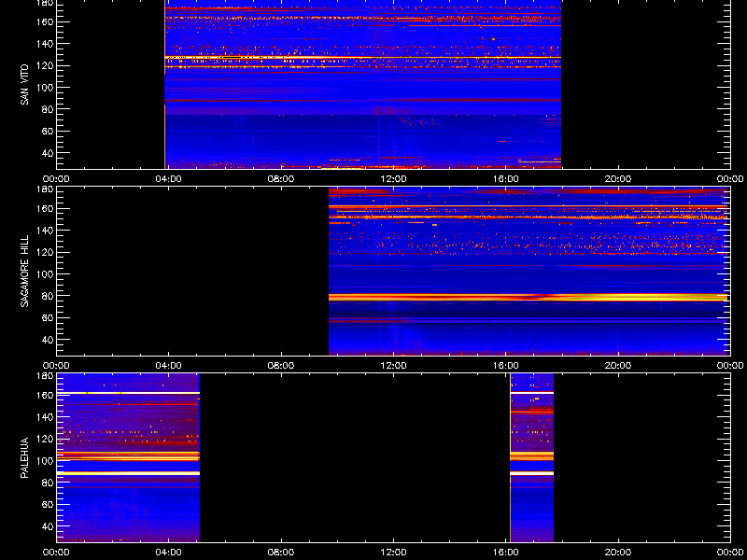
Task: Click the SAGAMORE HILL station axis label
Action: (24, 271)
